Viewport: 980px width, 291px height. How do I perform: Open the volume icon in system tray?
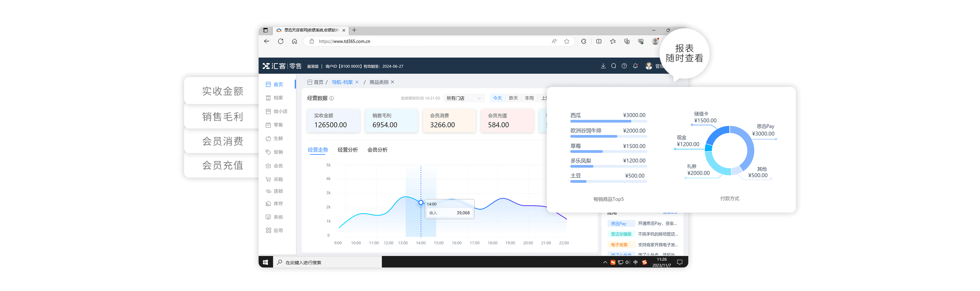tap(628, 262)
